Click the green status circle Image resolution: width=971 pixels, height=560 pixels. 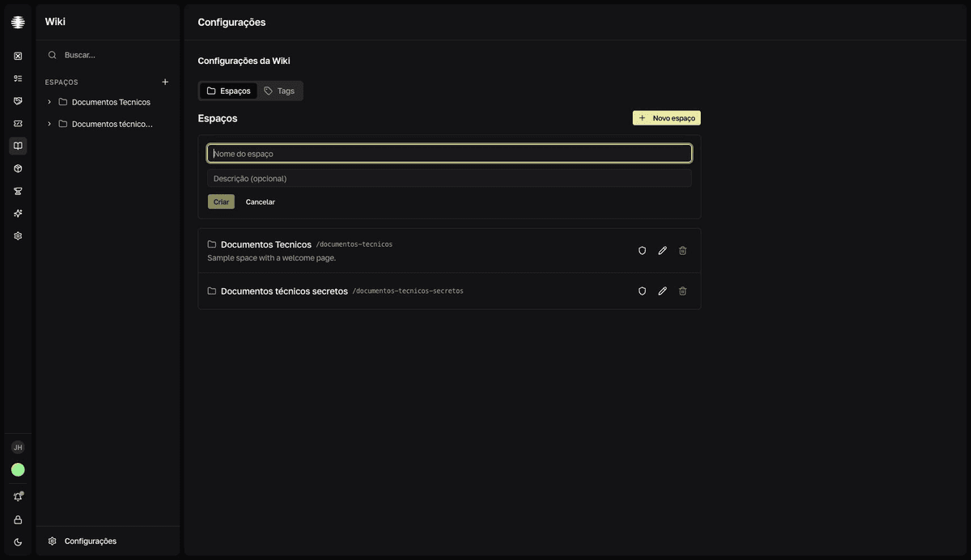point(18,469)
